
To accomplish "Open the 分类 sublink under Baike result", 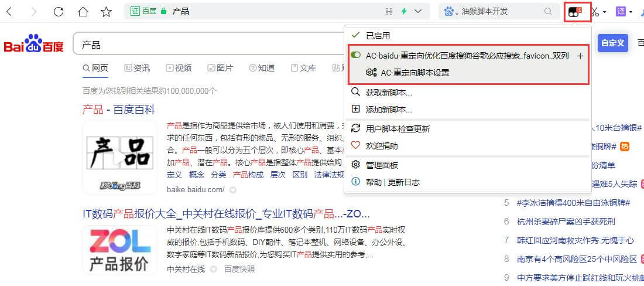I will click(x=218, y=175).
